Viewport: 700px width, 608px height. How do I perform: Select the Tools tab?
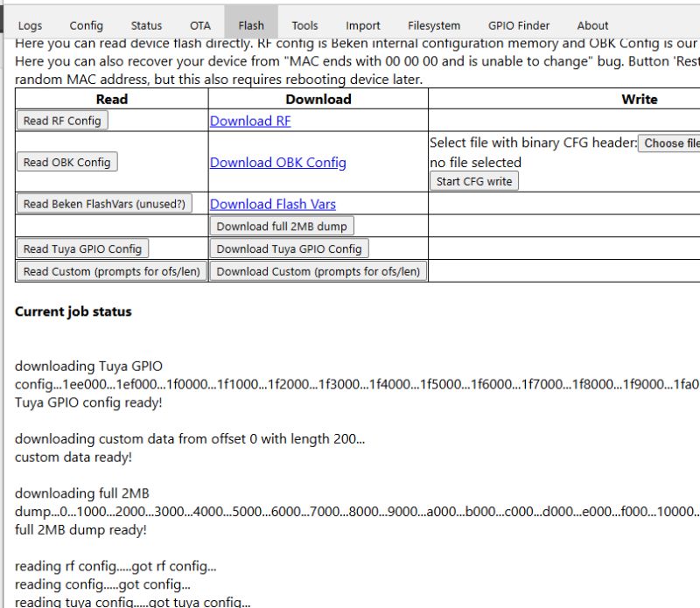pyautogui.click(x=304, y=25)
